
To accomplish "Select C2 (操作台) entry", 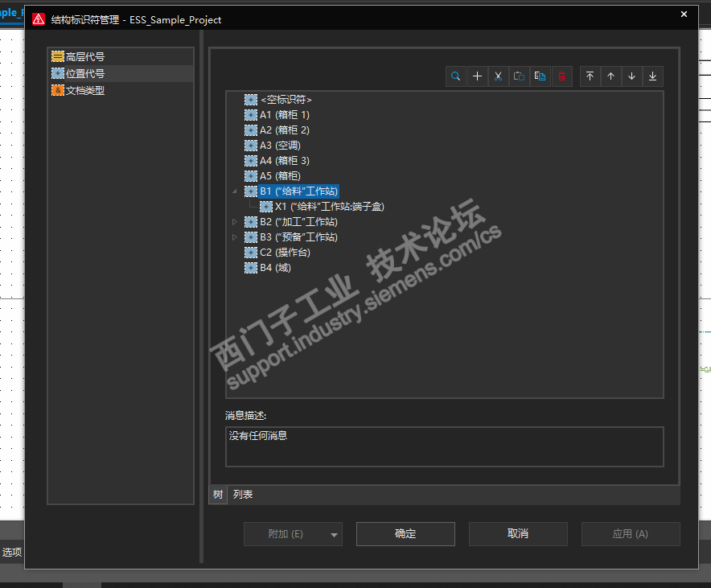I will (285, 253).
